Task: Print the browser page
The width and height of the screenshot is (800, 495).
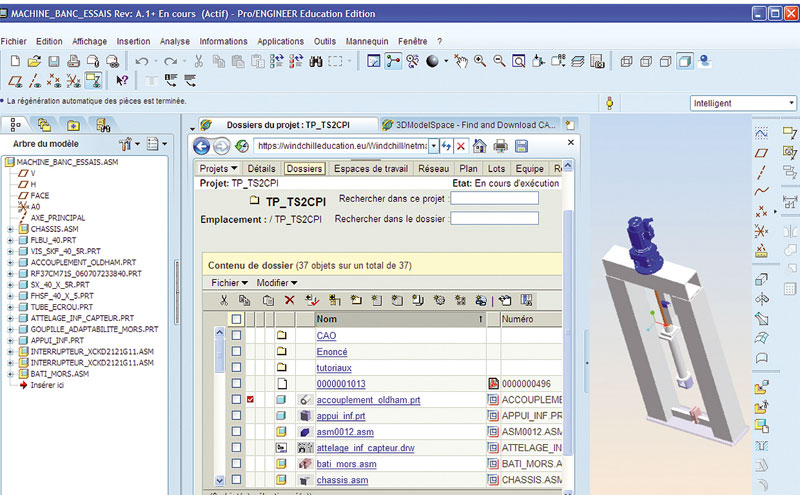Action: 501,146
